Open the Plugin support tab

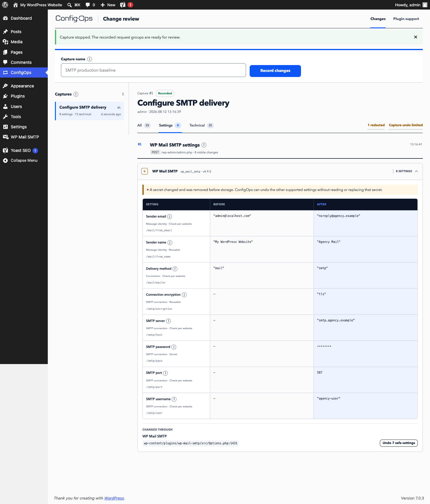pyautogui.click(x=406, y=19)
